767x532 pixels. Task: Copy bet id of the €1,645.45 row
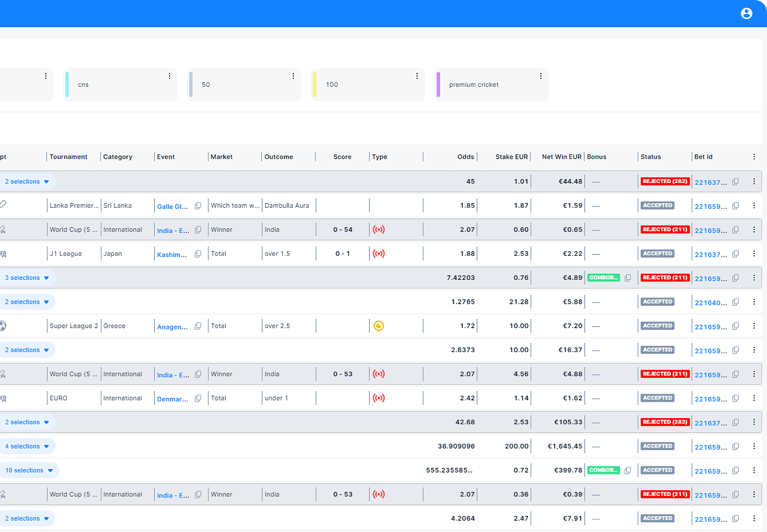(736, 446)
